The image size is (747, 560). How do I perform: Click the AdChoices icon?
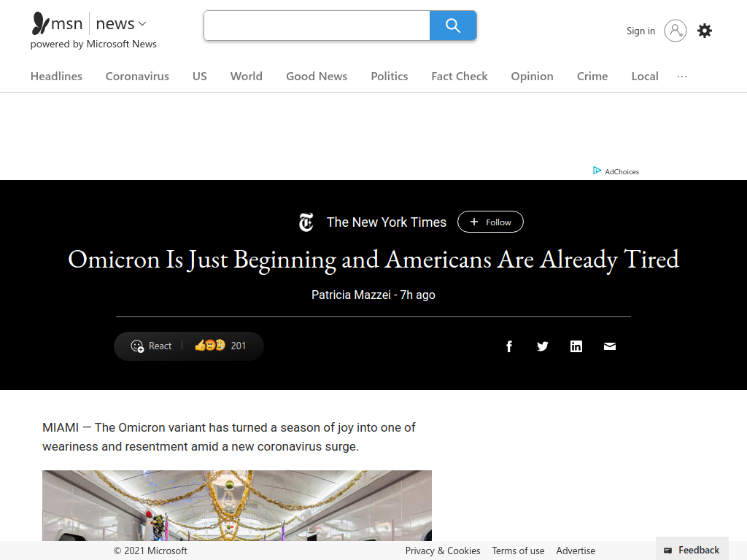597,171
